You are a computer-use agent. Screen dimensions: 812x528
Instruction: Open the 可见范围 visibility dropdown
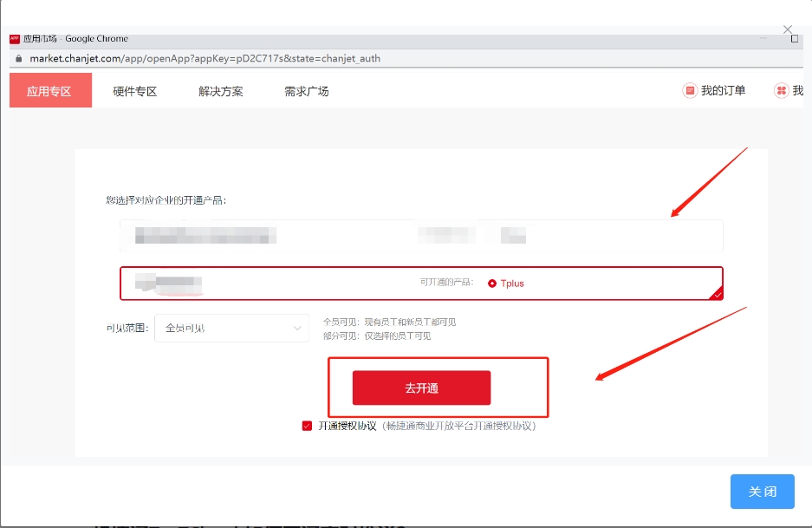pos(231,328)
